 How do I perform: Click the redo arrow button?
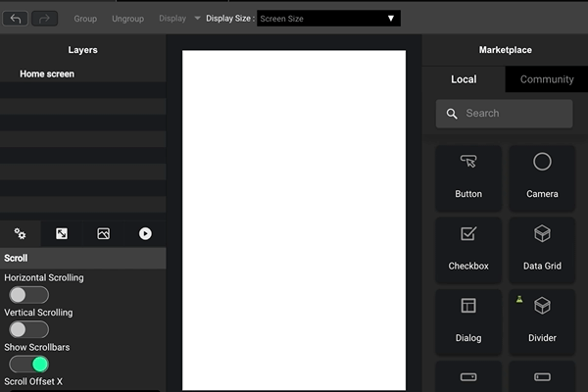click(x=44, y=19)
